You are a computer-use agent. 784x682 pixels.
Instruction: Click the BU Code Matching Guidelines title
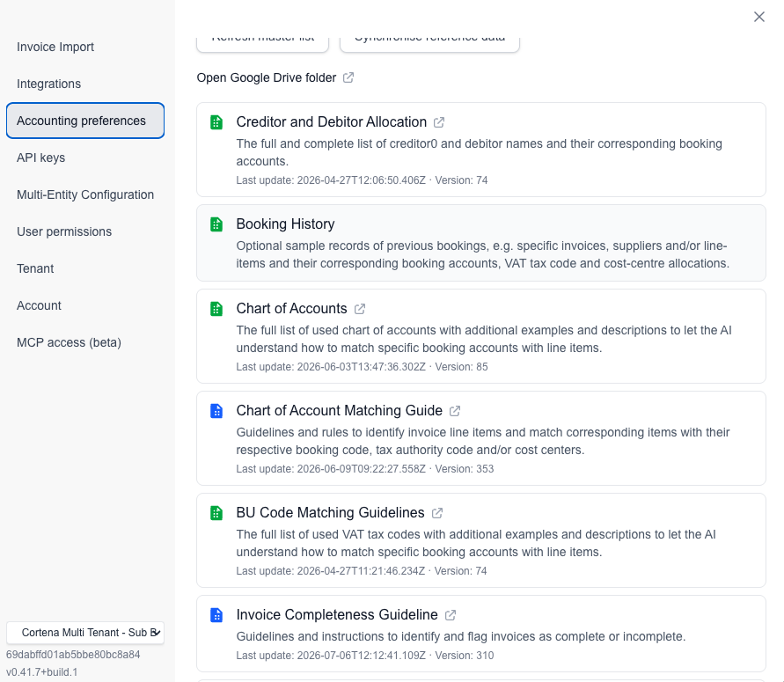click(x=330, y=512)
